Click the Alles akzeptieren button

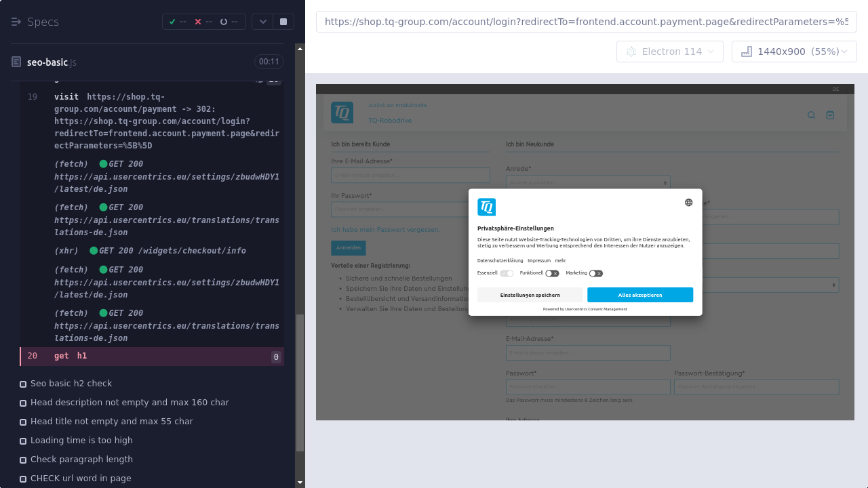(639, 295)
